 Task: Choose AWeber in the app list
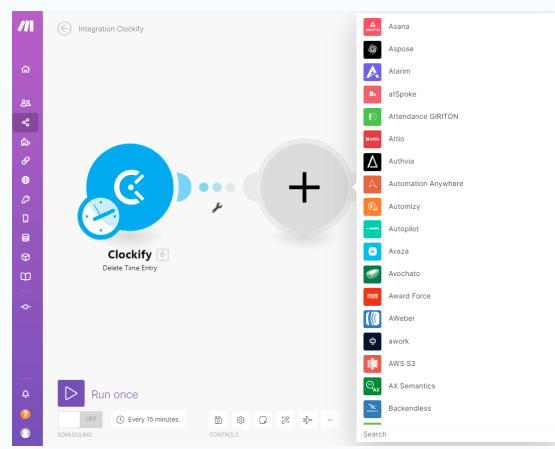pos(457,319)
